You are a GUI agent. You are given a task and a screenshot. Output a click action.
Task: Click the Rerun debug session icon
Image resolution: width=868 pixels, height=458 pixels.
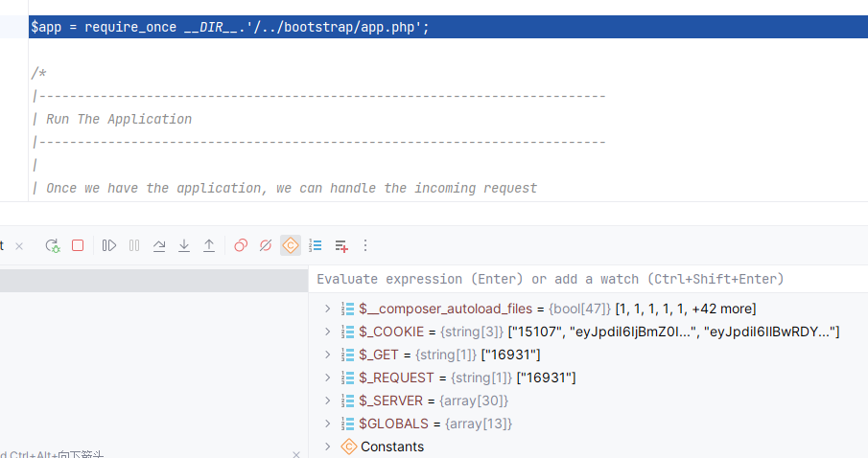(53, 246)
